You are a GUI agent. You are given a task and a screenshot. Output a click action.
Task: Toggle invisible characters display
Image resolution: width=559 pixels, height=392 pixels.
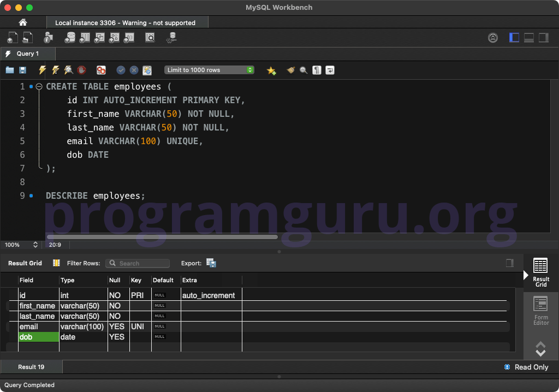(x=317, y=70)
